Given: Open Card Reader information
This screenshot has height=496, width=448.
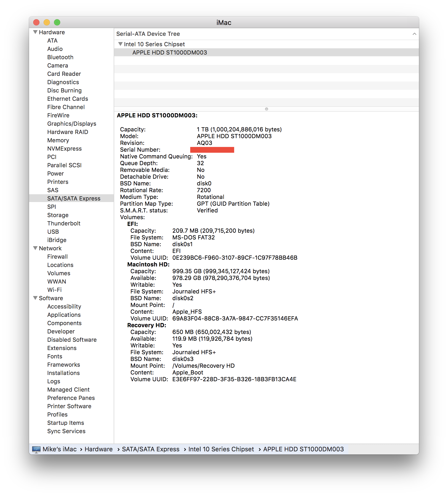Looking at the screenshot, I should click(x=64, y=74).
